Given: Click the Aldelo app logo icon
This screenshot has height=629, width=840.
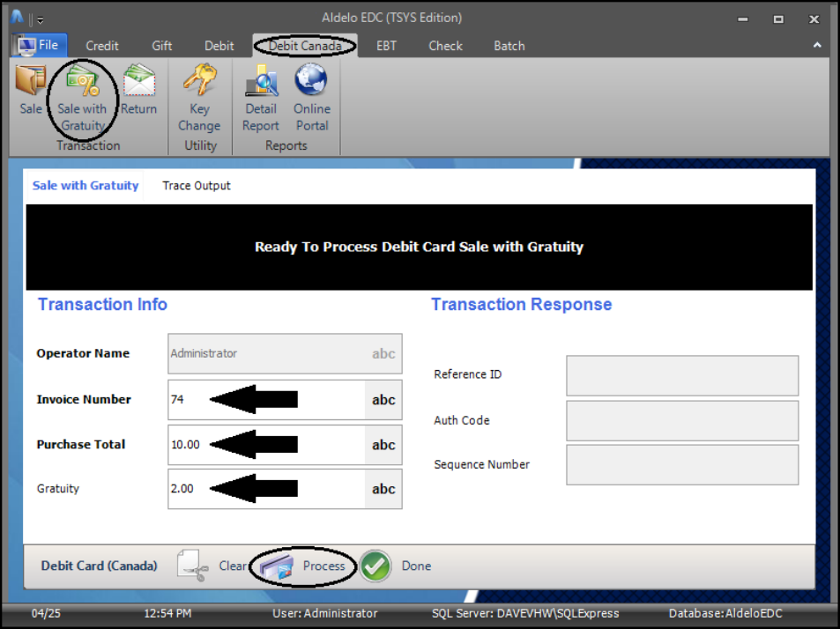Looking at the screenshot, I should [17, 18].
